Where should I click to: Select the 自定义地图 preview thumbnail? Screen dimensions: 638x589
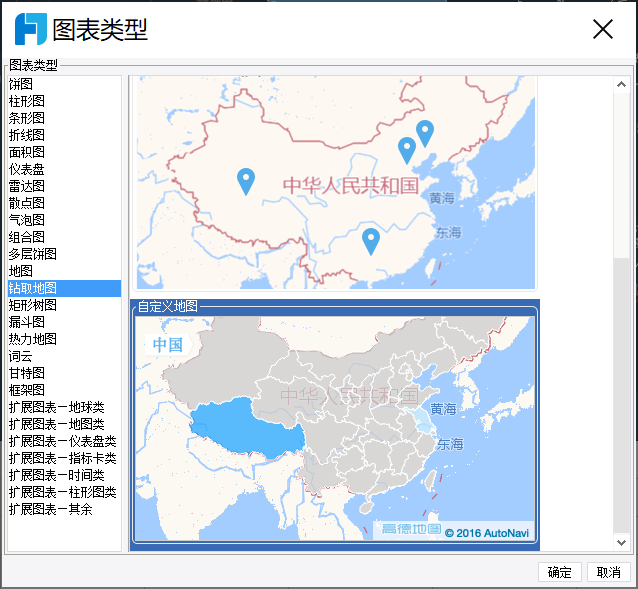point(336,425)
